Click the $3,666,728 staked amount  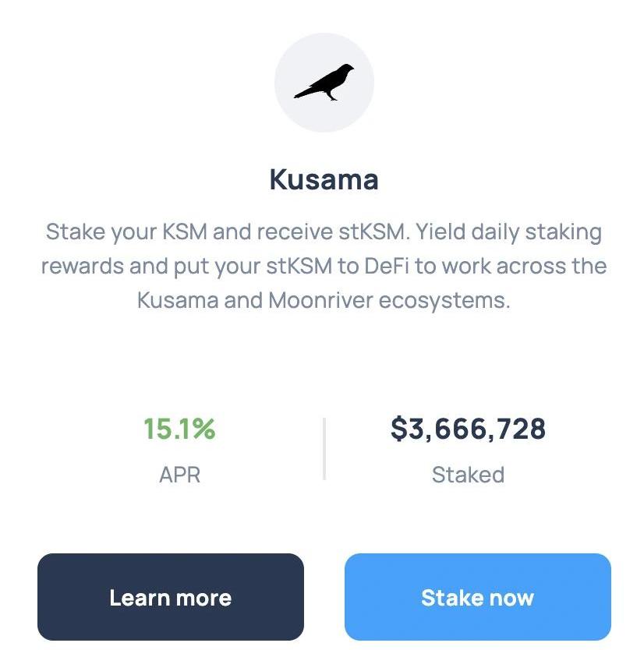(x=468, y=429)
